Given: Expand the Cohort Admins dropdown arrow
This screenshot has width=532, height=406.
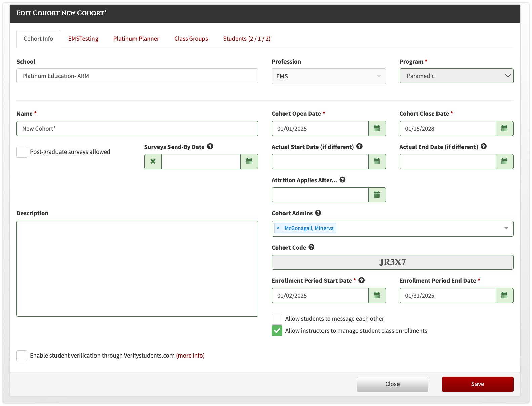Looking at the screenshot, I should pyautogui.click(x=506, y=228).
